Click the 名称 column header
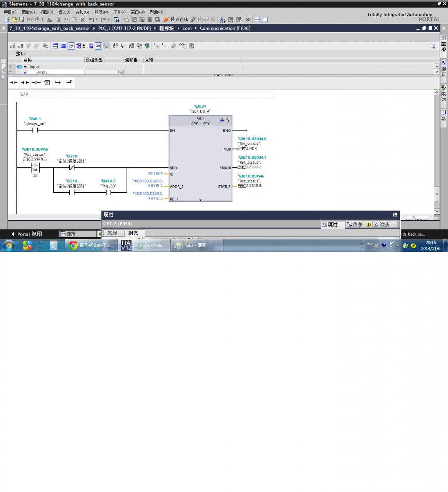This screenshot has height=492, width=448. (x=53, y=60)
